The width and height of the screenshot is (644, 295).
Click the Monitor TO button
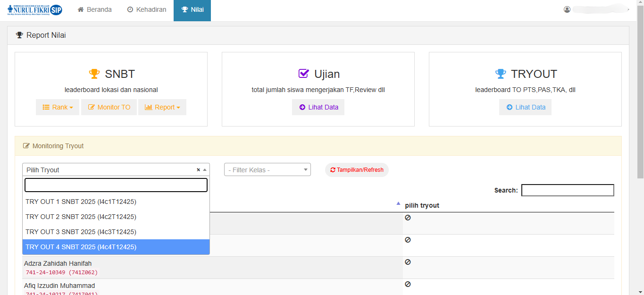tap(109, 107)
